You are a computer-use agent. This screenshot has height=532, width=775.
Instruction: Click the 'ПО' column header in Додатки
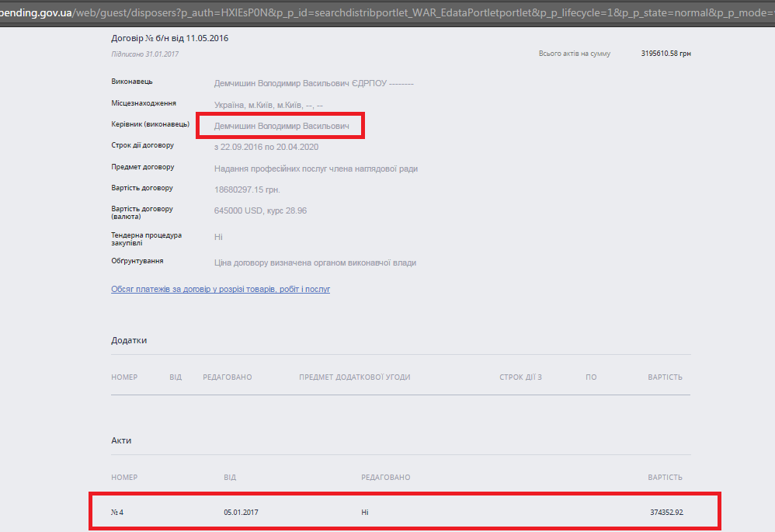[x=591, y=377]
